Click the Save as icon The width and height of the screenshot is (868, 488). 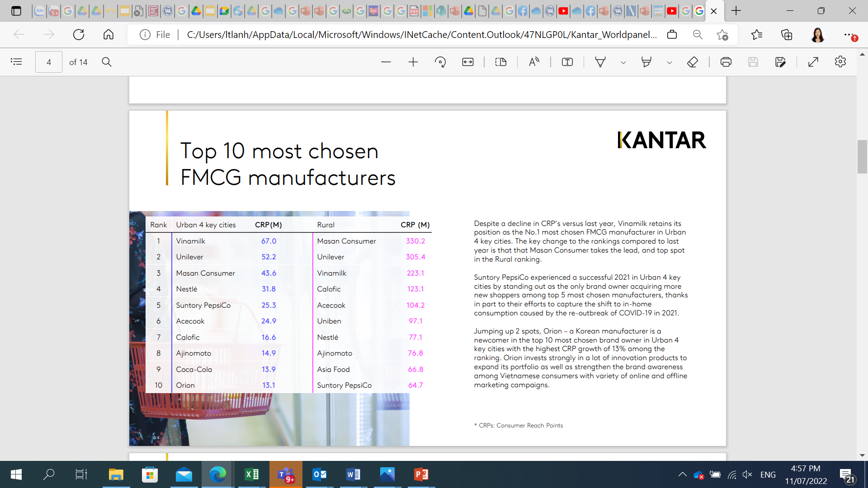coord(781,62)
